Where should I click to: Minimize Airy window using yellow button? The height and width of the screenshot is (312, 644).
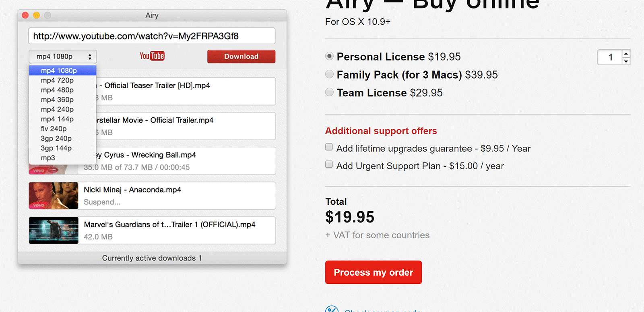click(x=36, y=15)
